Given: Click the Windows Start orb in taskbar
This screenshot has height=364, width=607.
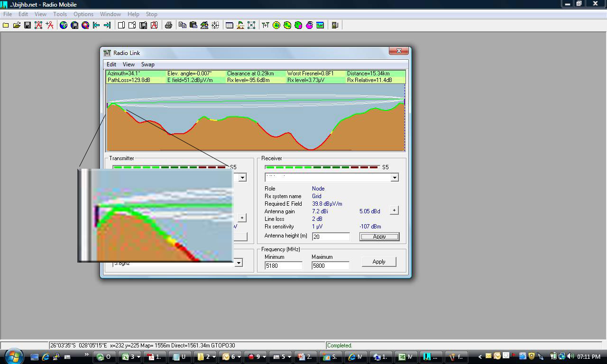Looking at the screenshot, I should coord(13,356).
